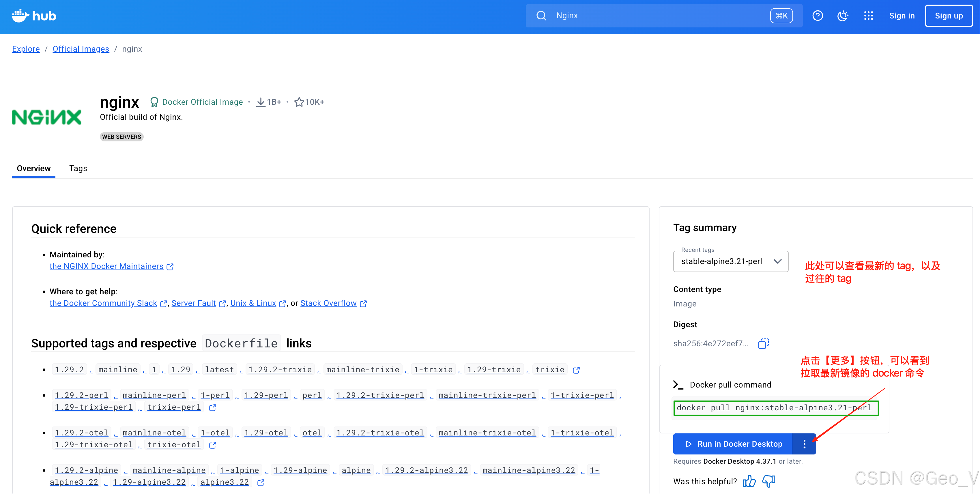This screenshot has height=494, width=980.
Task: Open the trixie-otel tag link
Action: click(x=174, y=445)
